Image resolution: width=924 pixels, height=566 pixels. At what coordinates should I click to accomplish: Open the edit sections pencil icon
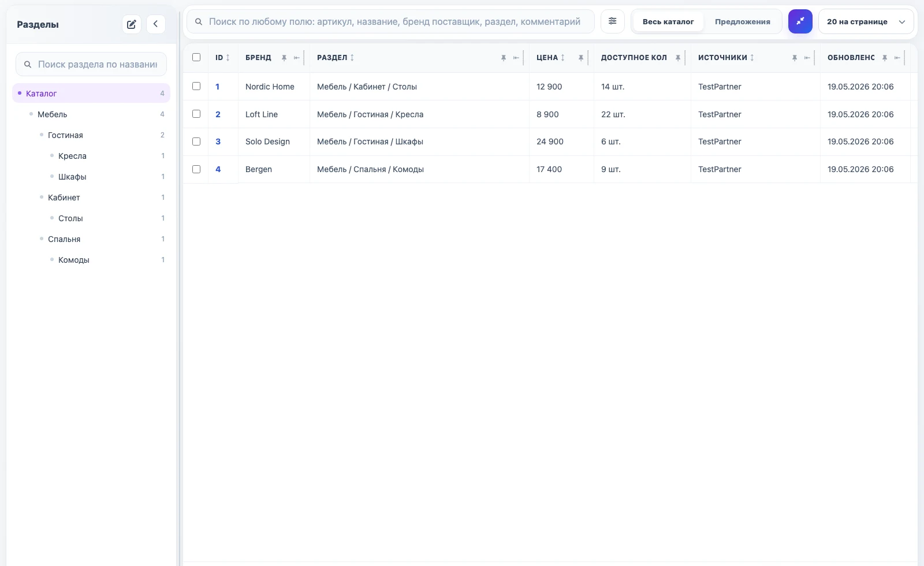point(132,24)
